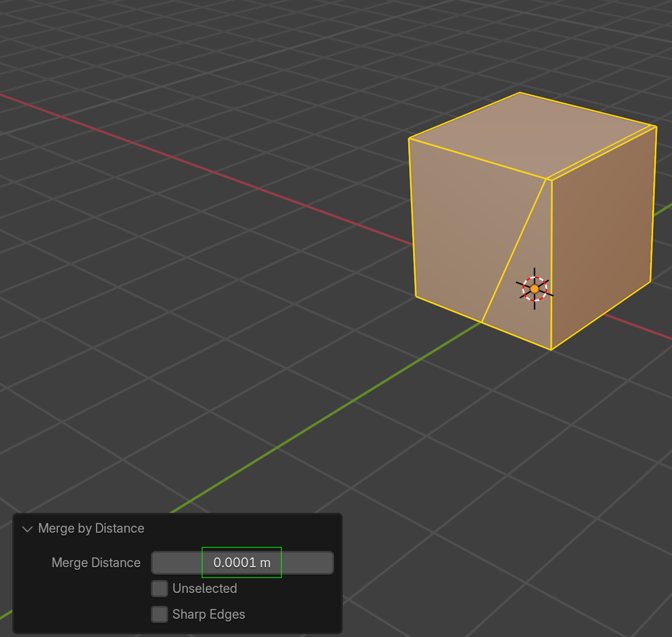Click the Merge Distance value field
Viewport: 672px width, 637px height.
pos(242,563)
